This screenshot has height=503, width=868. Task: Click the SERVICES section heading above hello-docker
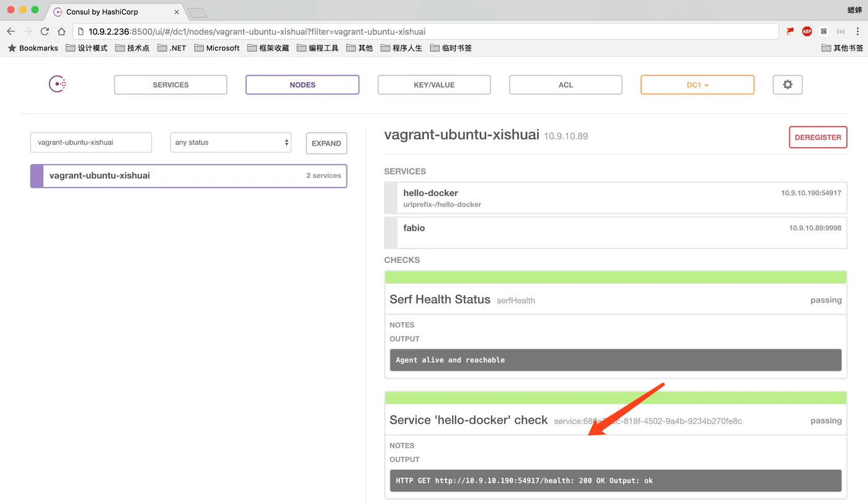tap(405, 171)
